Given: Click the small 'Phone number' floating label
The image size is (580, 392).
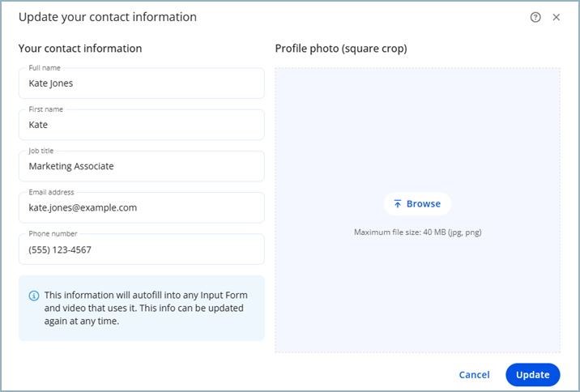Looking at the screenshot, I should coord(51,234).
